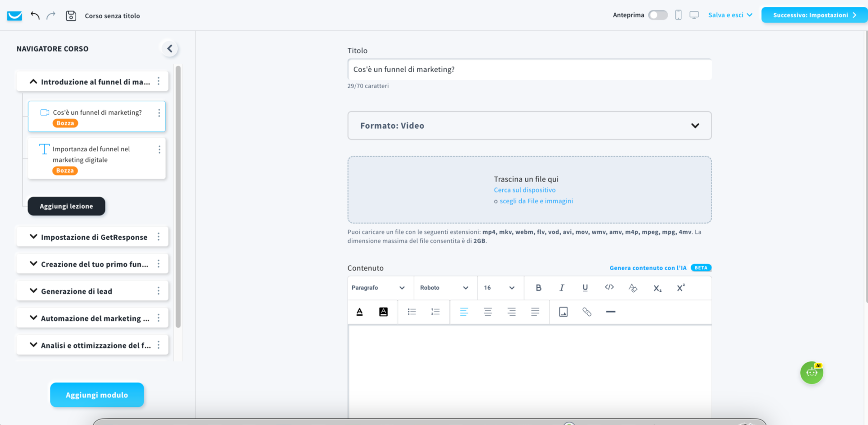Click Cerca sul dispositivo link
This screenshot has width=868, height=425.
pyautogui.click(x=524, y=190)
